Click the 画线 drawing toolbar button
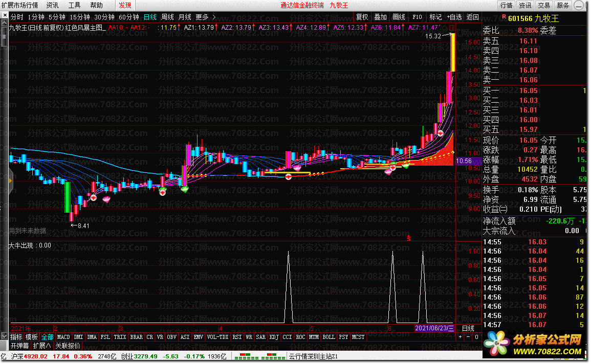This screenshot has height=364, width=591. tap(399, 17)
